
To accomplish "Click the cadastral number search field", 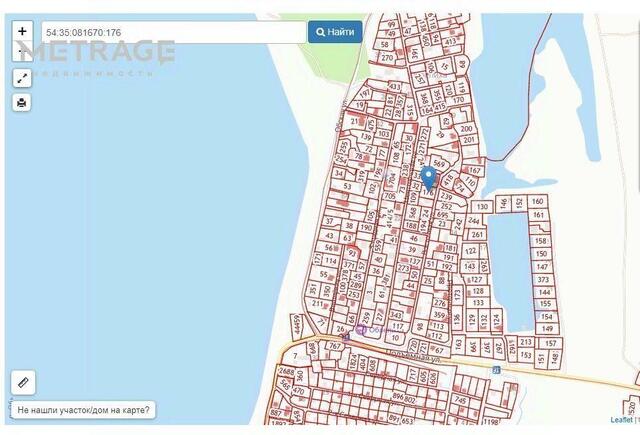I will pos(173,33).
